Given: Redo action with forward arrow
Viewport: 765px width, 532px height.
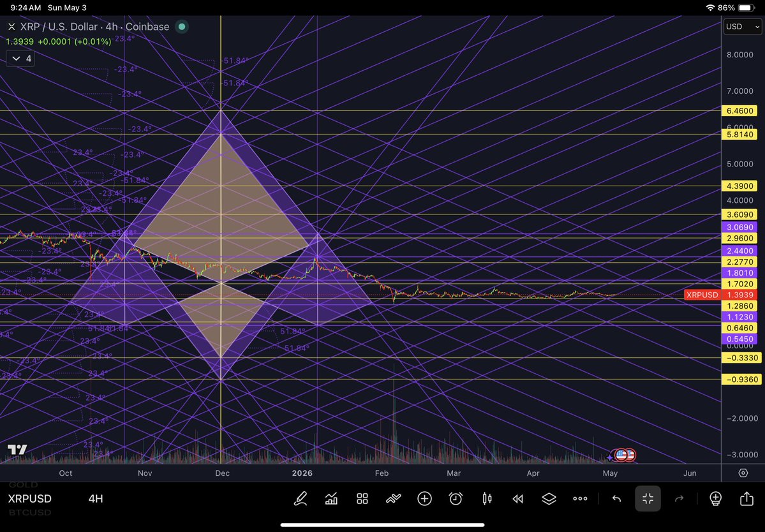Looking at the screenshot, I should pyautogui.click(x=679, y=498).
